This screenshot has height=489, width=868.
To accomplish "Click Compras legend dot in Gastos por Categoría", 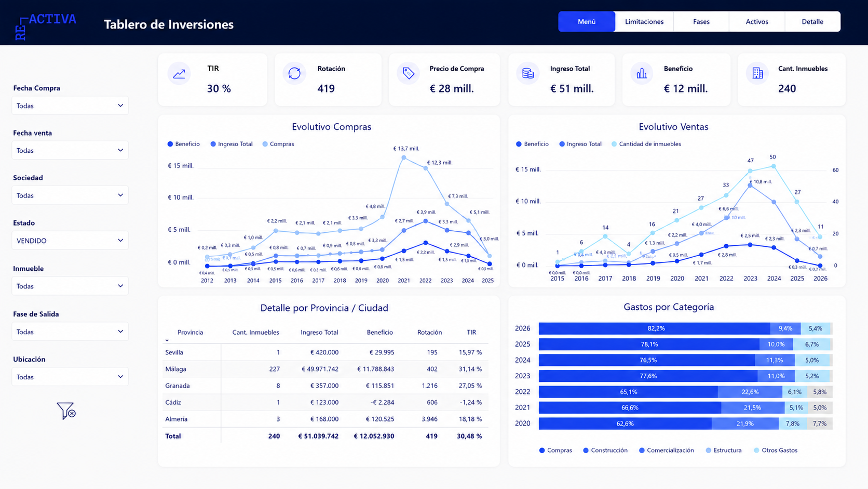I will pos(542,451).
